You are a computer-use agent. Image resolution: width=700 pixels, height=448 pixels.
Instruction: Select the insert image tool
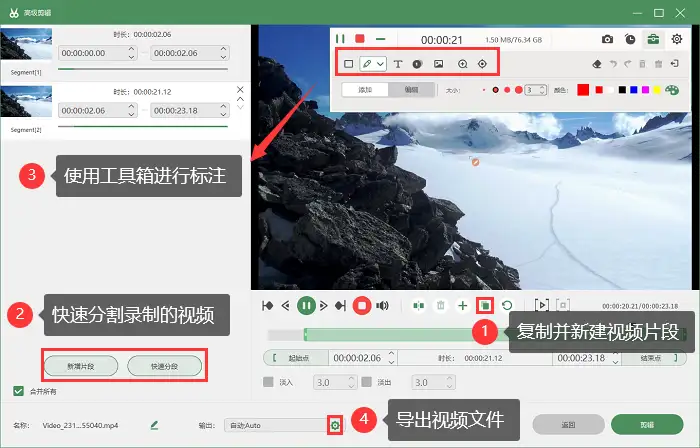pos(438,64)
